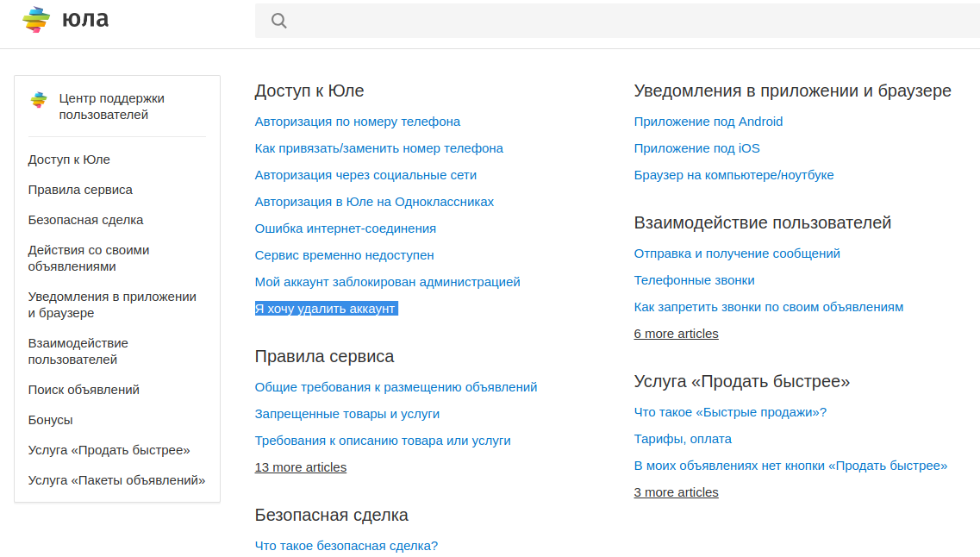
Task: Open the Безопасная сделка section heading
Action: click(331, 515)
